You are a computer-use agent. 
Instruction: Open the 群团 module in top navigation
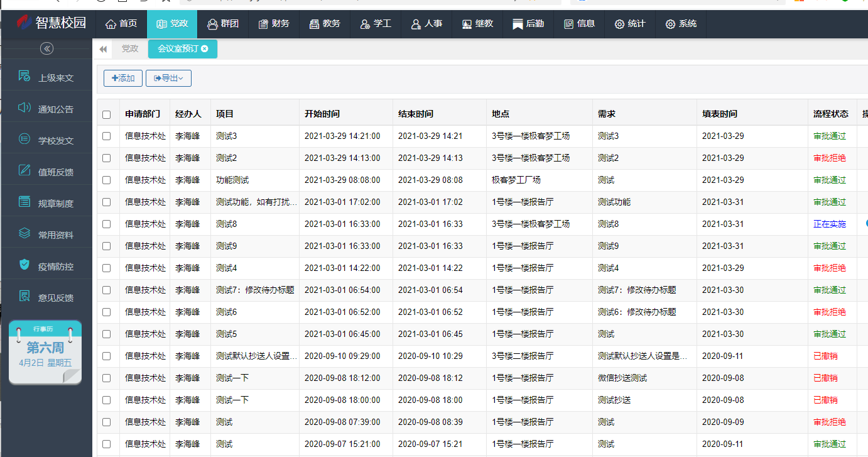pyautogui.click(x=222, y=24)
